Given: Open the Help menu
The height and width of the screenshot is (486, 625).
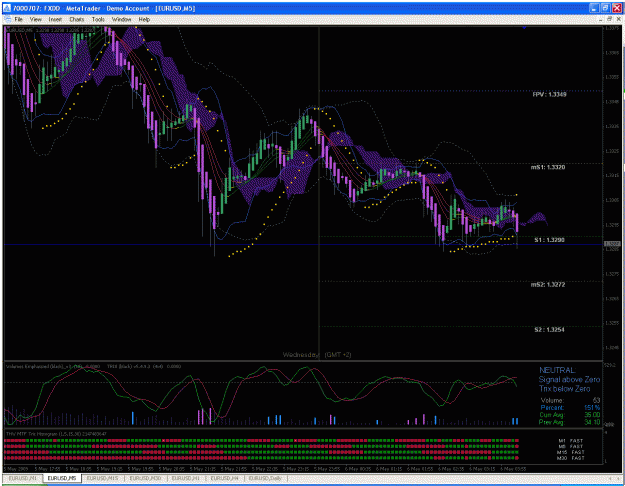Looking at the screenshot, I should click(144, 19).
